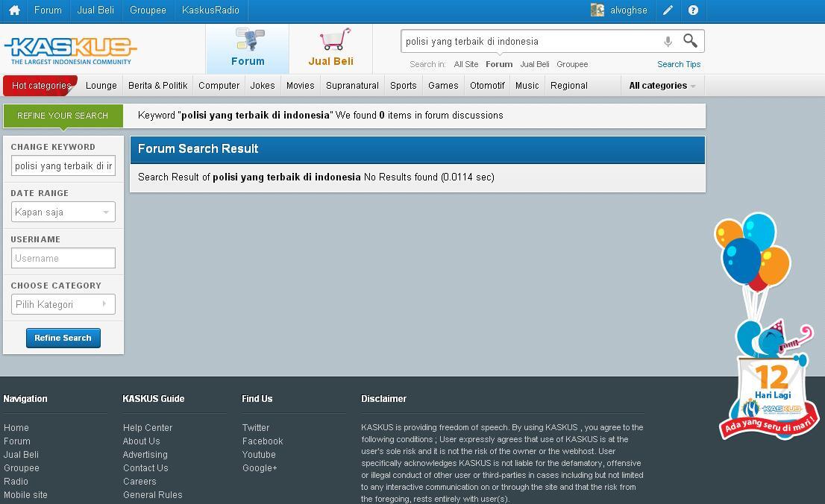Open the Movies category
This screenshot has width=825, height=504.
[301, 86]
